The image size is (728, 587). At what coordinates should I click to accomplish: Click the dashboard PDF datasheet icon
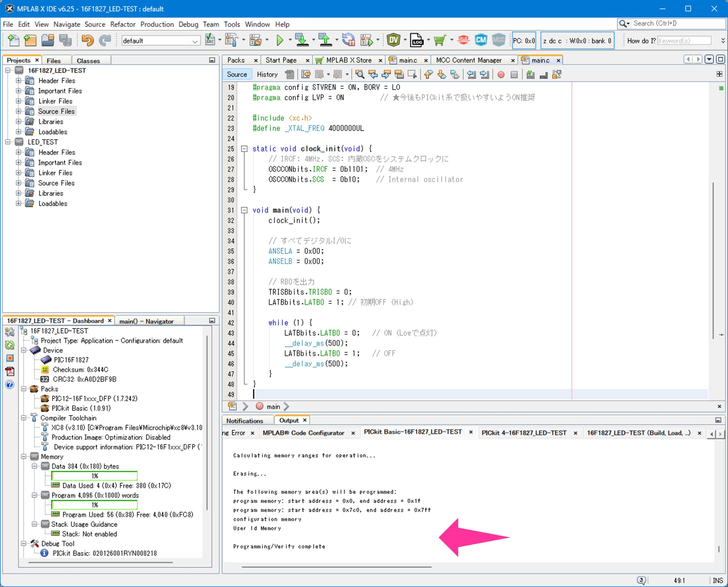click(x=10, y=371)
